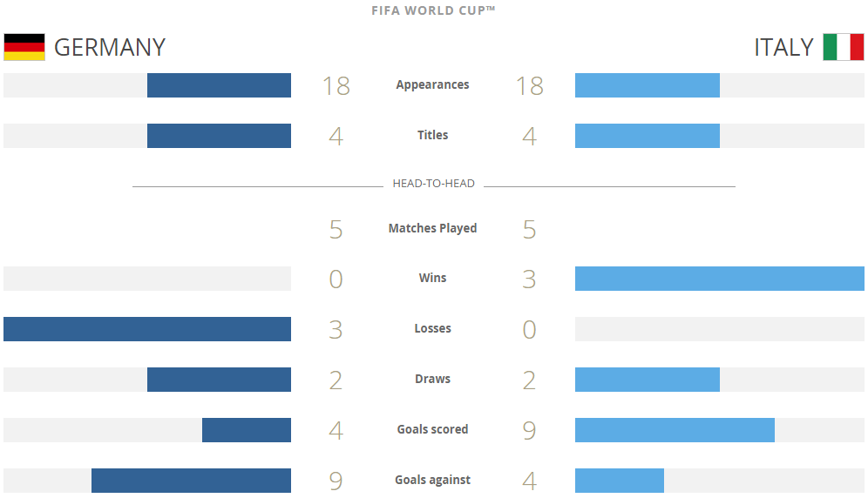
Task: Click the Losses stat label
Action: [x=432, y=328]
